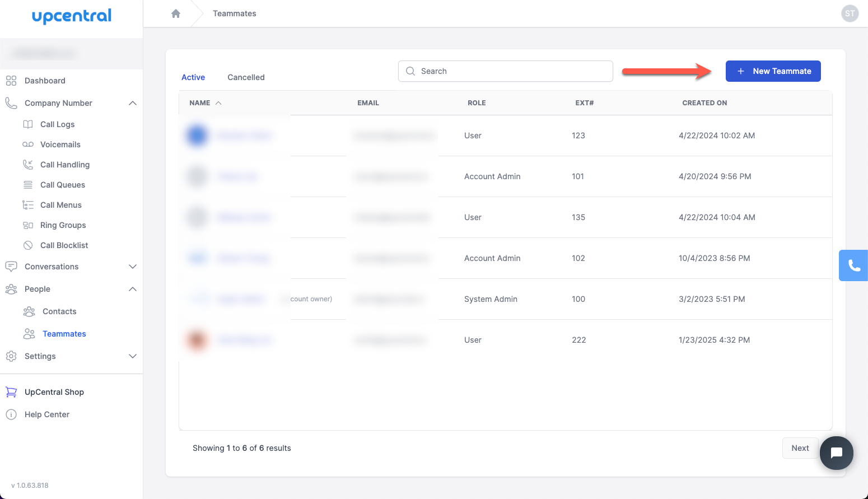Open the UpCentral Shop
Viewport: 868px width, 499px height.
54,391
